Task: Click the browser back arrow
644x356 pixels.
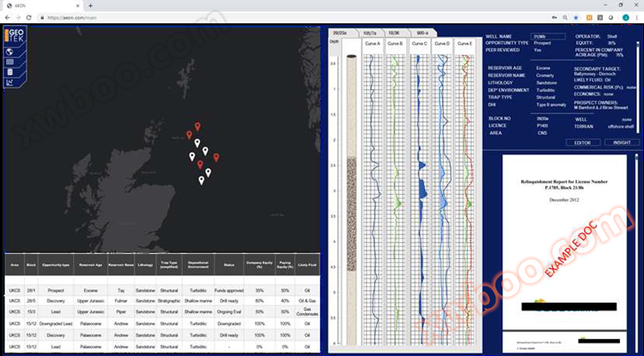Action: 7,17
